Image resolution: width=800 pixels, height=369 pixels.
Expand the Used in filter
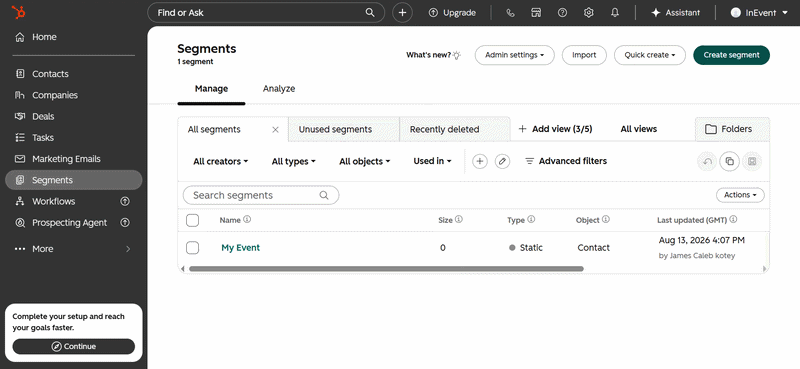tap(432, 161)
